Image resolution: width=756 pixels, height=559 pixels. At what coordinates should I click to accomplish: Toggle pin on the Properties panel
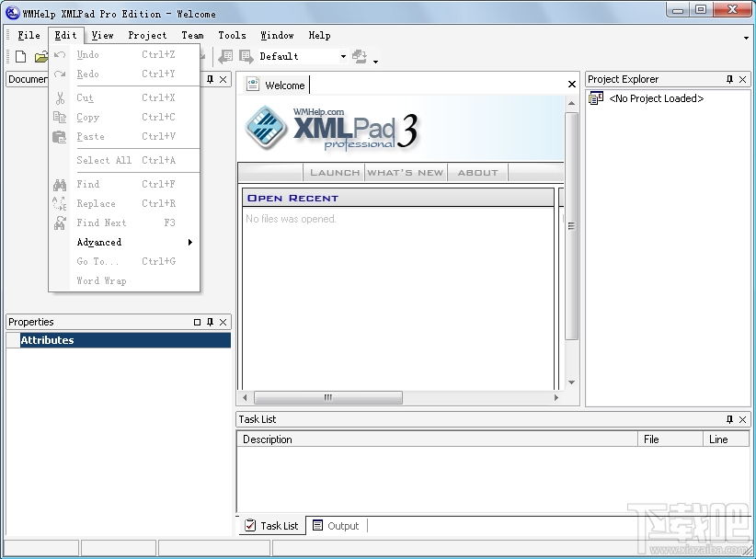click(x=211, y=322)
